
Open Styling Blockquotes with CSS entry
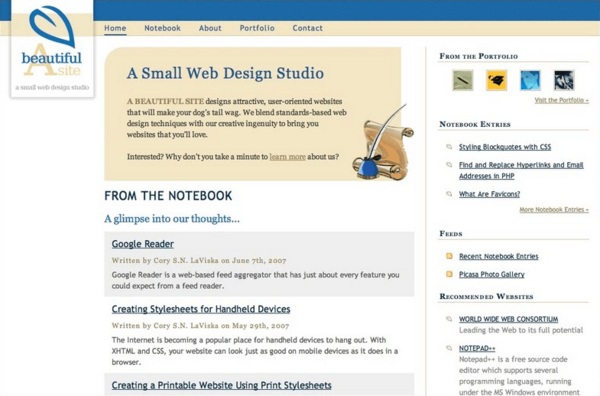pyautogui.click(x=505, y=147)
